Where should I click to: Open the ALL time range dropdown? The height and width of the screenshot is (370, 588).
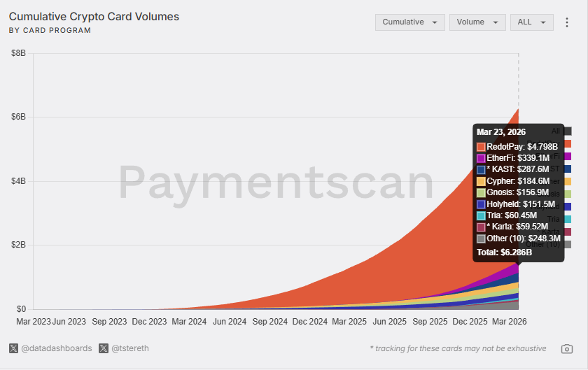pyautogui.click(x=532, y=22)
